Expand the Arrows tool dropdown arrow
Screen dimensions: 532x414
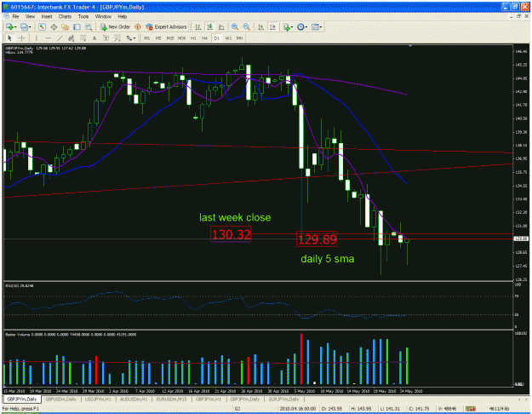[x=134, y=38]
